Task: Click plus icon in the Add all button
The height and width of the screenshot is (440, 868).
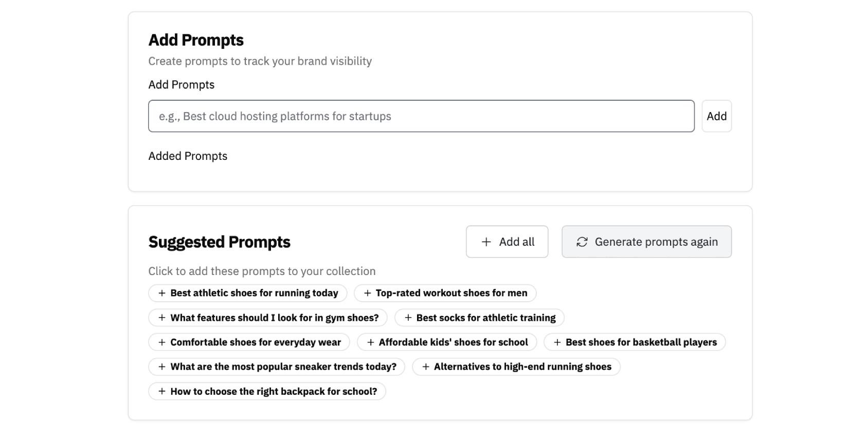Action: coord(486,242)
